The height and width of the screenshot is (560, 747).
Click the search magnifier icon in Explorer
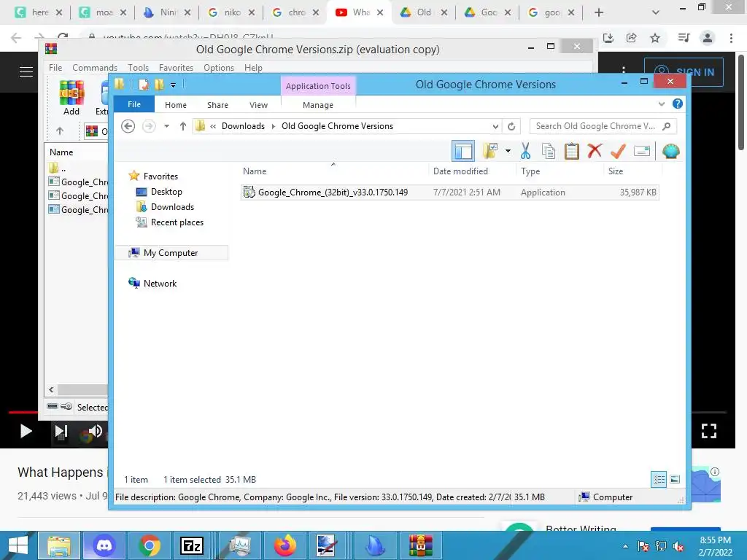[x=667, y=126]
